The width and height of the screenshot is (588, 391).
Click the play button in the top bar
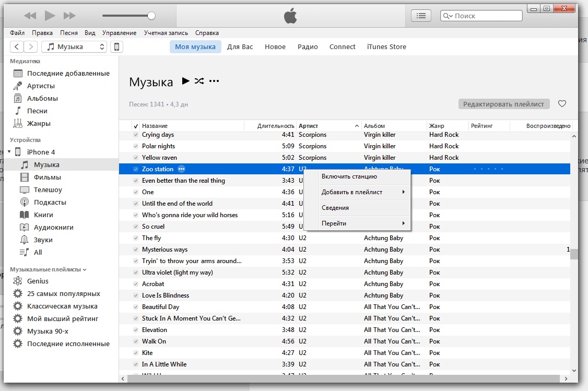tap(50, 15)
